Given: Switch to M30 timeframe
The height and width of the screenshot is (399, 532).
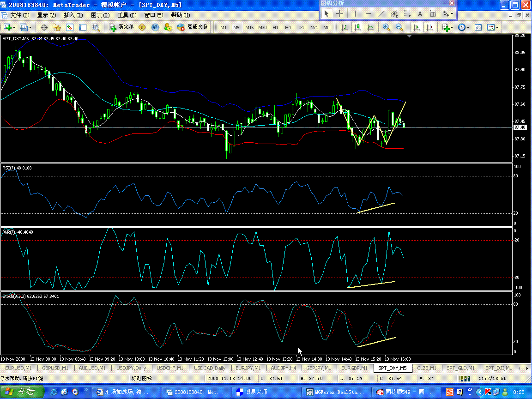Looking at the screenshot, I should (x=262, y=28).
